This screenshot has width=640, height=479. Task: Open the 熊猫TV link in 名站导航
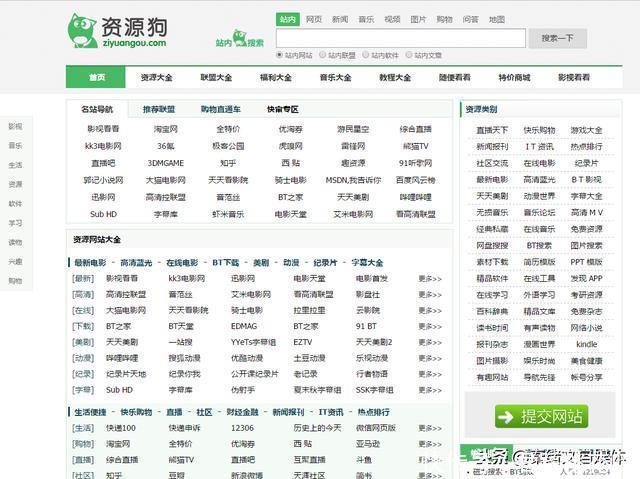[416, 146]
